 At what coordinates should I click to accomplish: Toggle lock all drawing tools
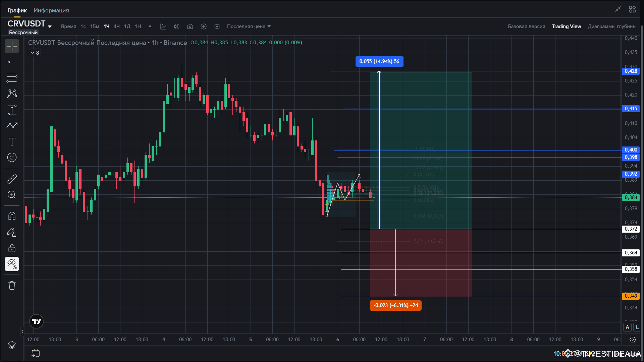click(12, 248)
